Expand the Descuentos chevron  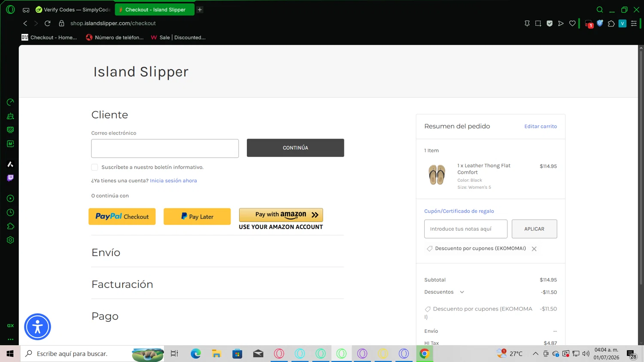(x=462, y=292)
